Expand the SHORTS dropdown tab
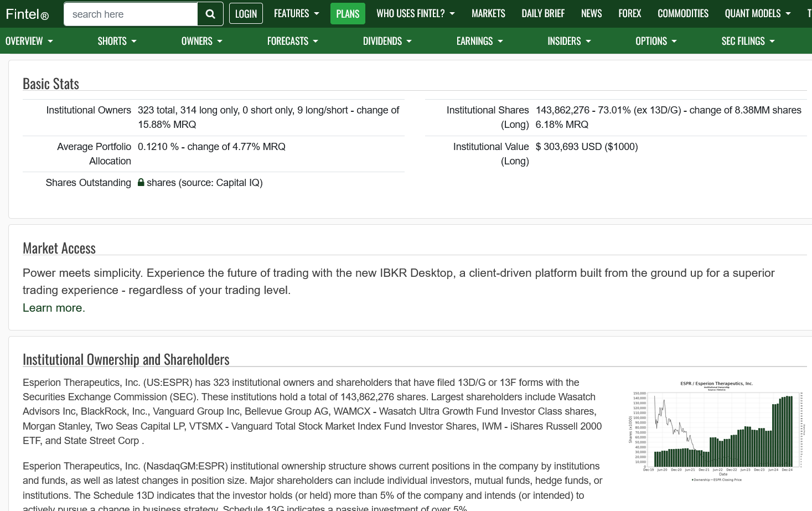812x511 pixels. pyautogui.click(x=117, y=41)
